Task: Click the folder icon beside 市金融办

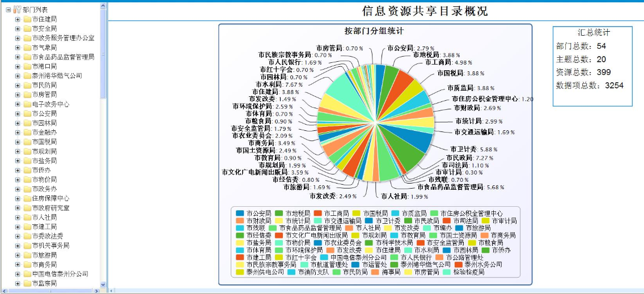Action: pos(27,133)
